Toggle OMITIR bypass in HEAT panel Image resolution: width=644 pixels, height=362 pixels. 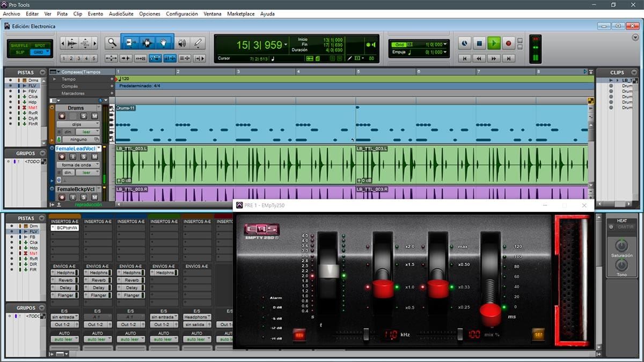pos(626,226)
